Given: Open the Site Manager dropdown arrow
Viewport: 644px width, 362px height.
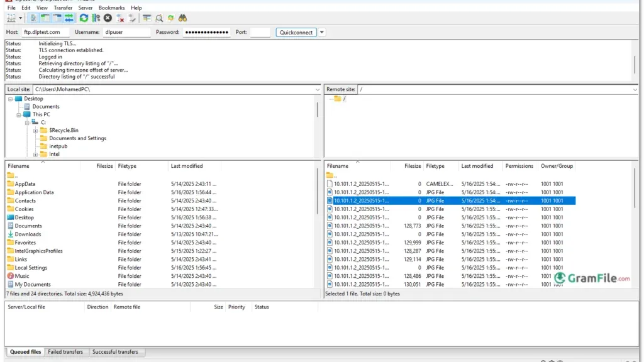Looking at the screenshot, I should 20,18.
